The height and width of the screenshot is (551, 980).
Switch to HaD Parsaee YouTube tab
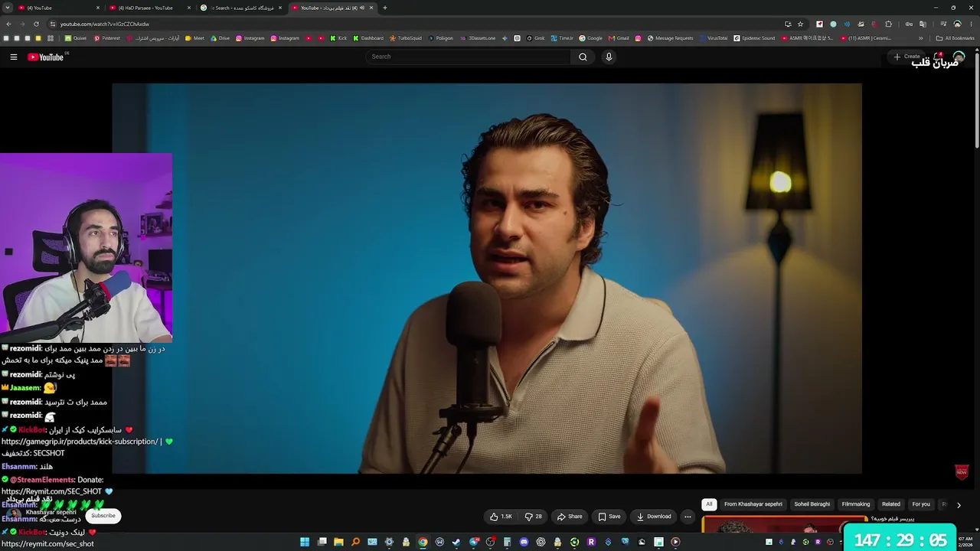coord(149,8)
